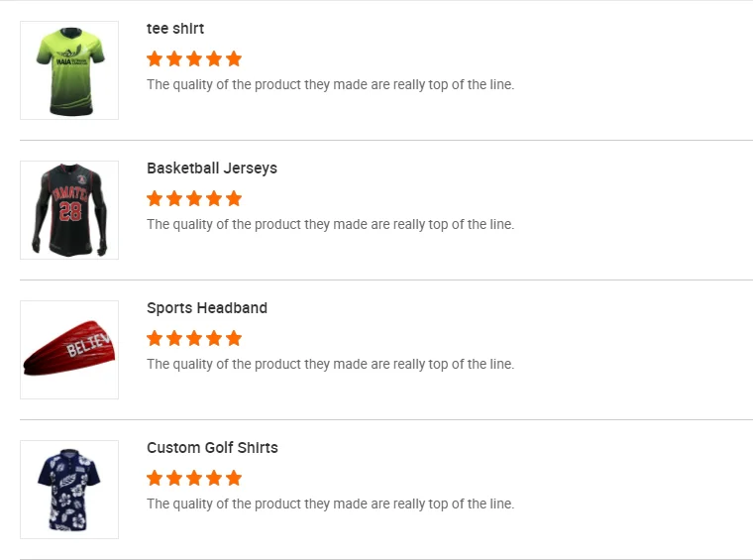
Task: Open the Custom Golf Shirts floral image
Action: pos(69,490)
